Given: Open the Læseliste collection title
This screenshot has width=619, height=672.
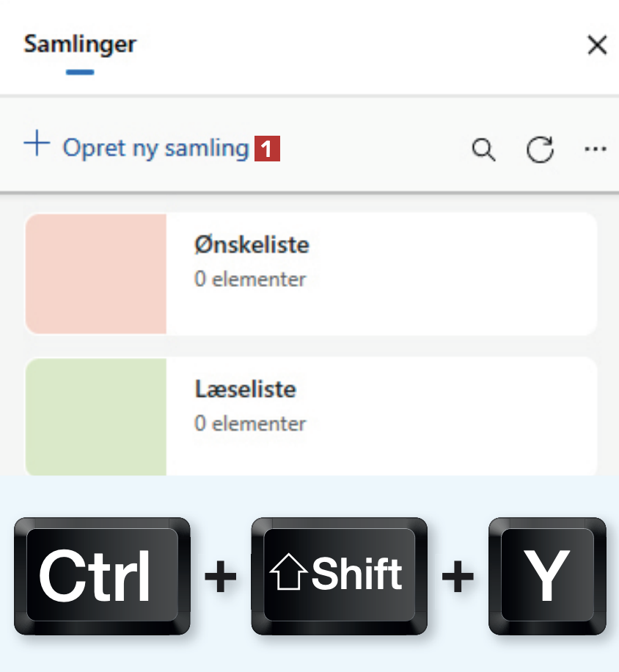Looking at the screenshot, I should point(246,389).
